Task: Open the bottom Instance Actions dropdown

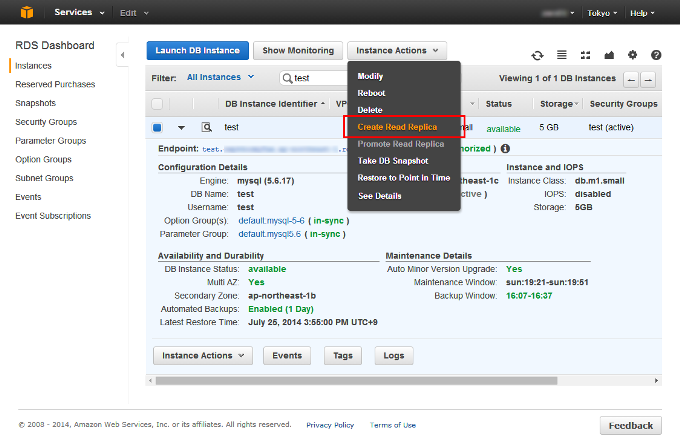Action: click(203, 356)
